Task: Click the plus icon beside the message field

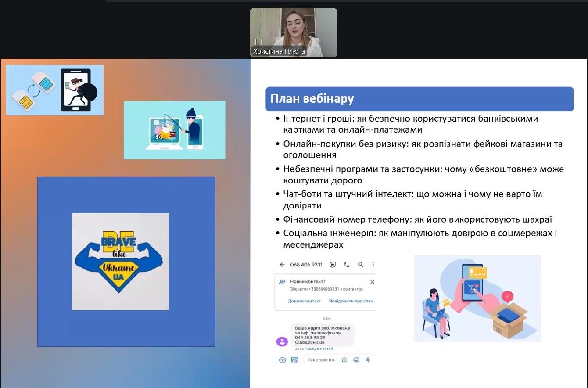Action: coord(283,359)
